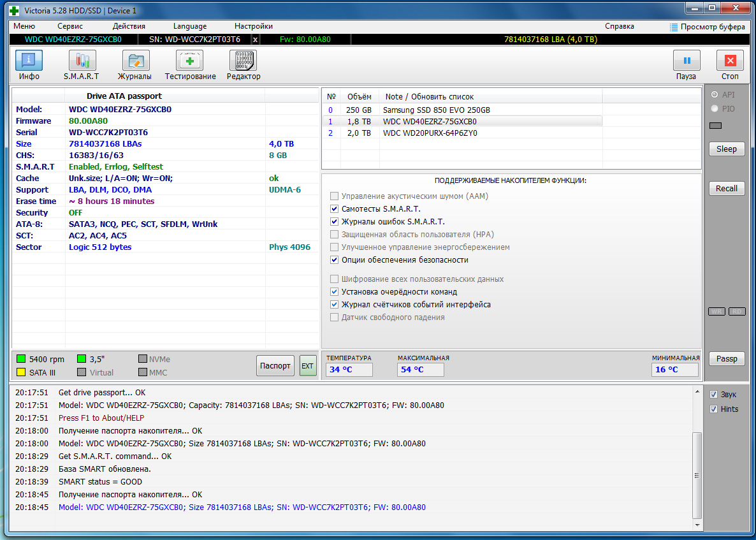Click the 'Press F1 to About/HELP' log line
Screen dimensions: 756x540
(x=101, y=418)
